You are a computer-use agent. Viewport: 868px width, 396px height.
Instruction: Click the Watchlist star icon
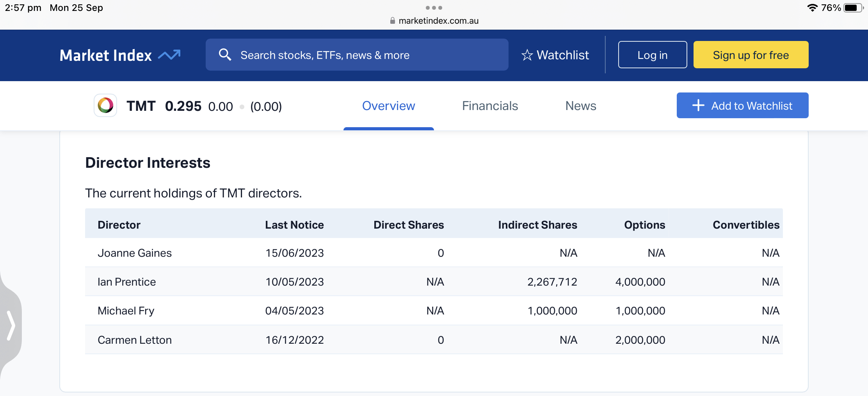(x=527, y=55)
